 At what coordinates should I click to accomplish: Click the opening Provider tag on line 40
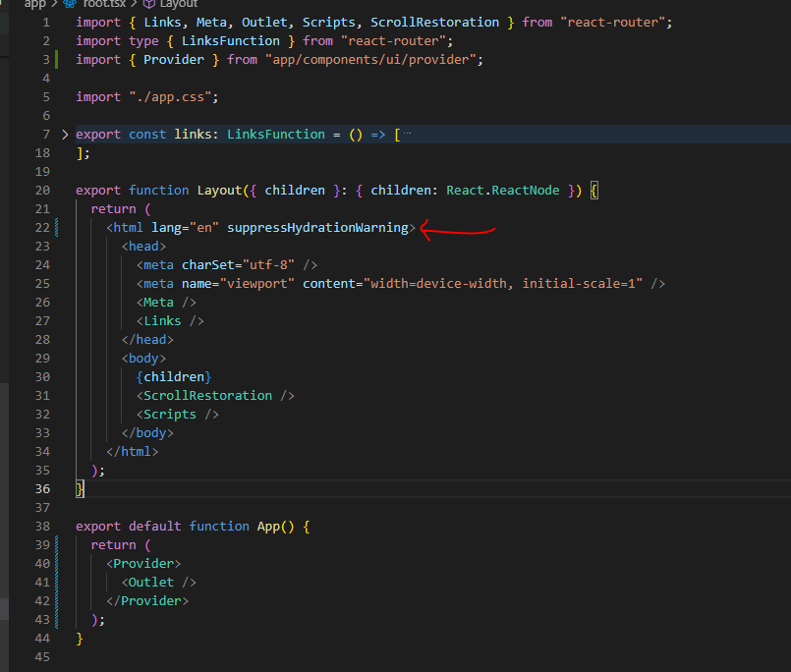point(143,564)
